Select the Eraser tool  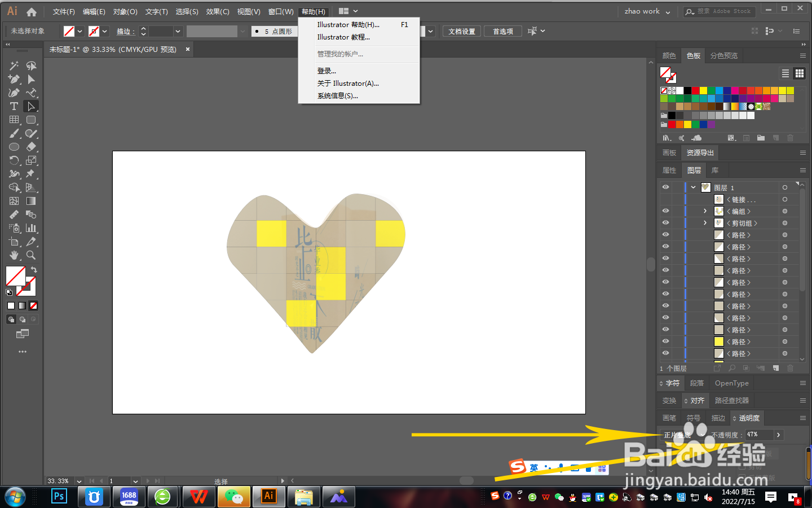pos(31,147)
